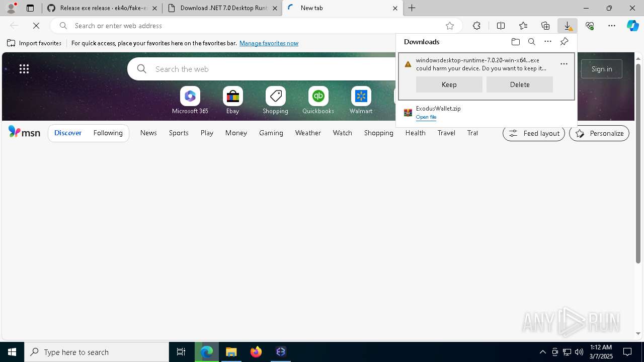Show hidden system tray icons
The width and height of the screenshot is (644, 362).
pyautogui.click(x=542, y=352)
